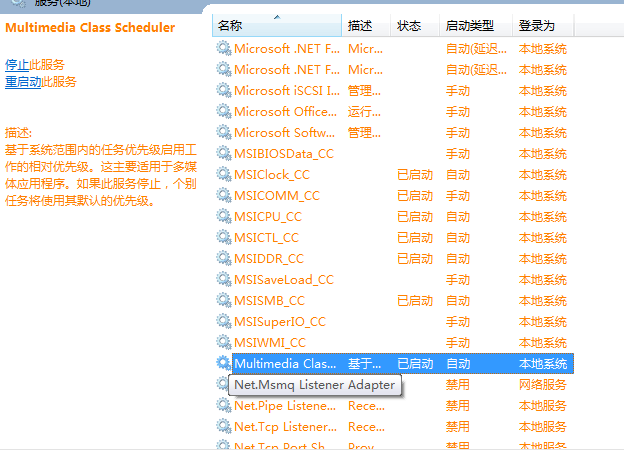
Task: Sort services by 描述 column header
Action: click(366, 25)
